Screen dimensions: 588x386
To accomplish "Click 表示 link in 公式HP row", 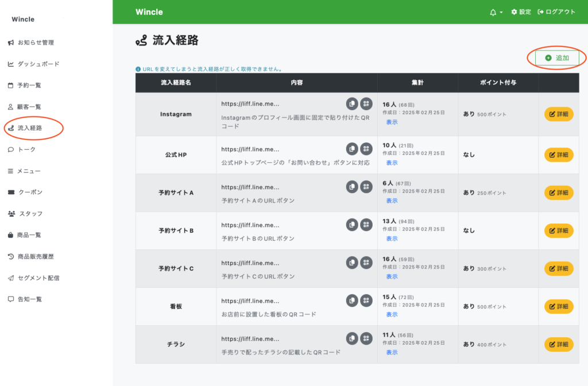I will [x=392, y=163].
